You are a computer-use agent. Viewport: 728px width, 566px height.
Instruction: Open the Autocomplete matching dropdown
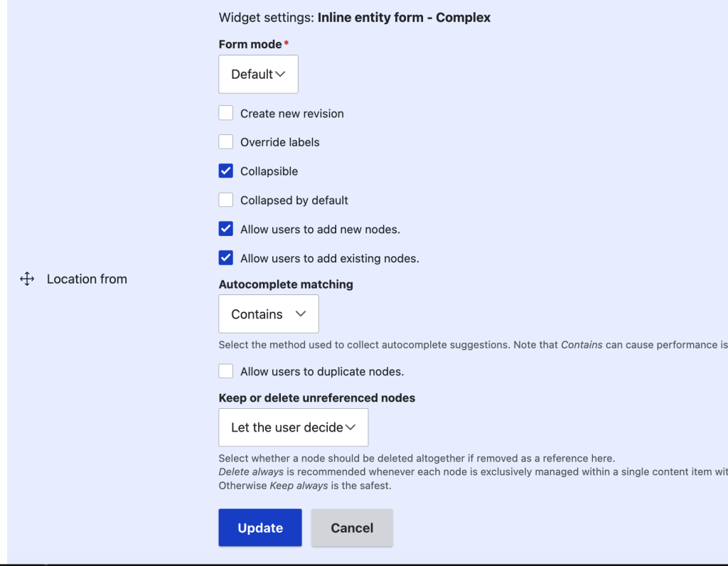tap(268, 314)
